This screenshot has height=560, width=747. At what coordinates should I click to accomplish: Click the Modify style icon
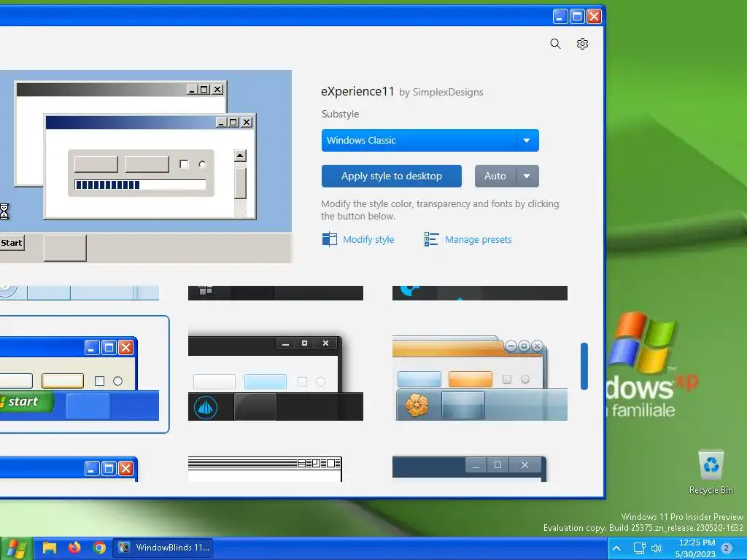click(329, 239)
